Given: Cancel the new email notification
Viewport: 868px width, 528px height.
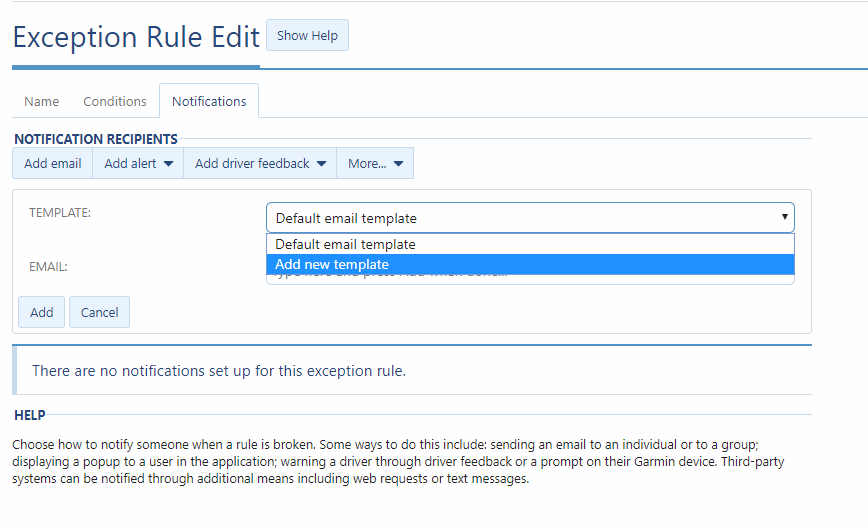Looking at the screenshot, I should (x=99, y=312).
